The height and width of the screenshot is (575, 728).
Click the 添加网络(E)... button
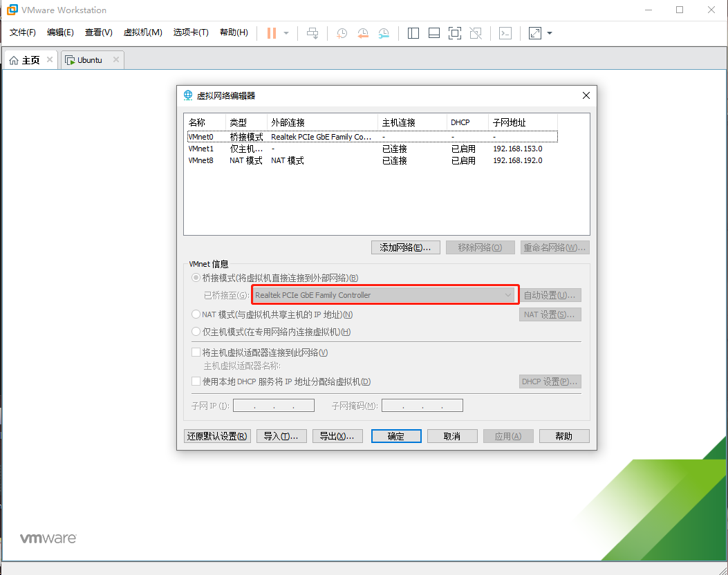coord(405,247)
